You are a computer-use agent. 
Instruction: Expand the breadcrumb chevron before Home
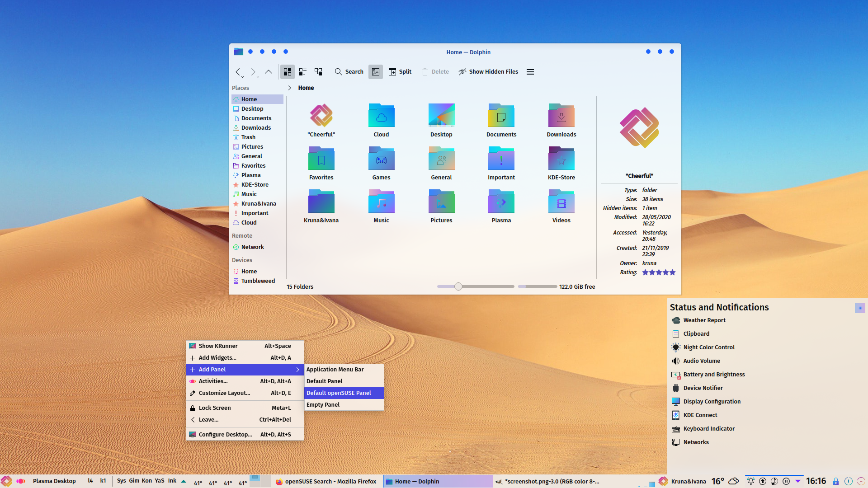point(290,88)
